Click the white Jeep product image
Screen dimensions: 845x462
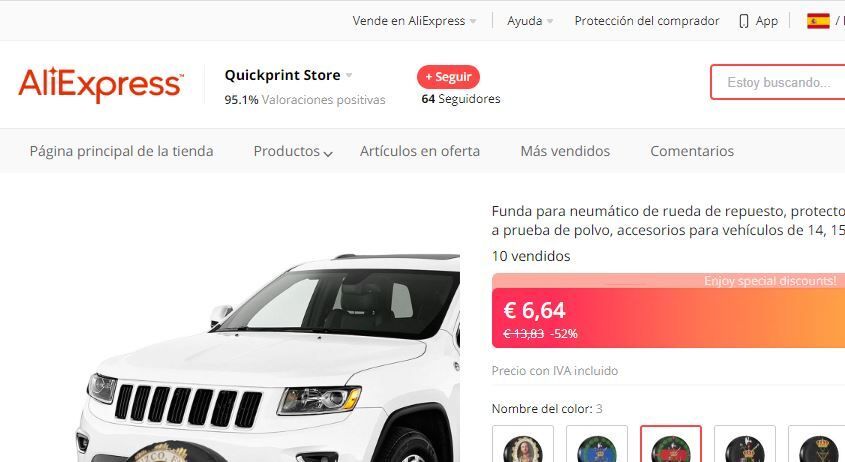click(x=269, y=356)
